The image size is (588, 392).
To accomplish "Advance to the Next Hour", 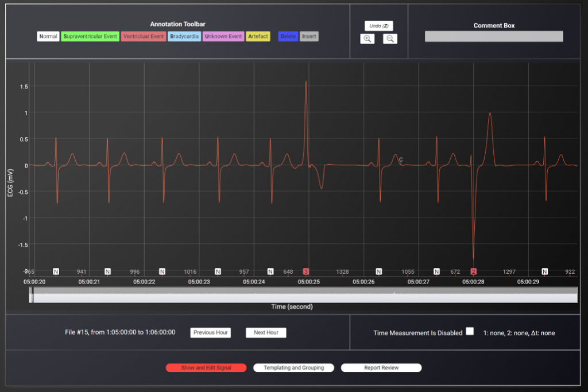I will click(266, 333).
